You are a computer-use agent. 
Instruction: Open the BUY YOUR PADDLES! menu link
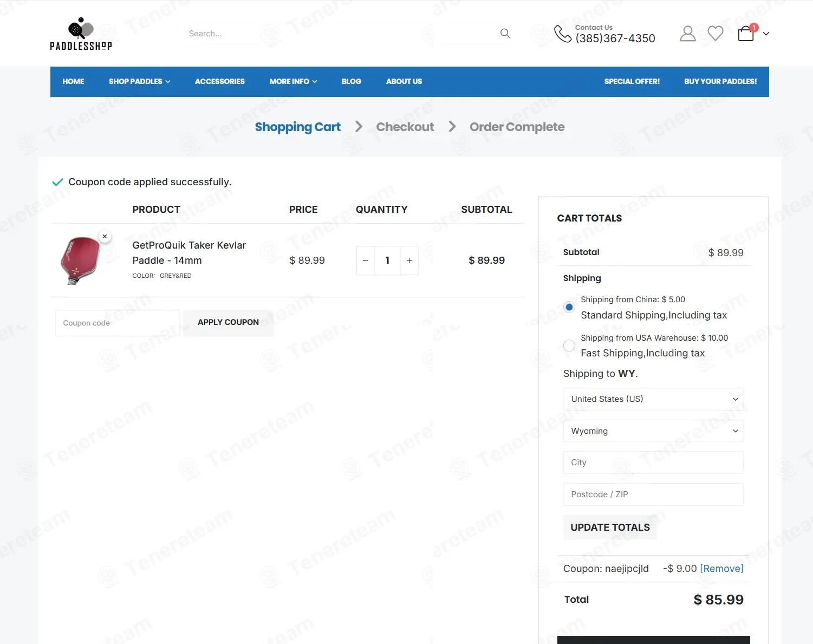pyautogui.click(x=720, y=82)
